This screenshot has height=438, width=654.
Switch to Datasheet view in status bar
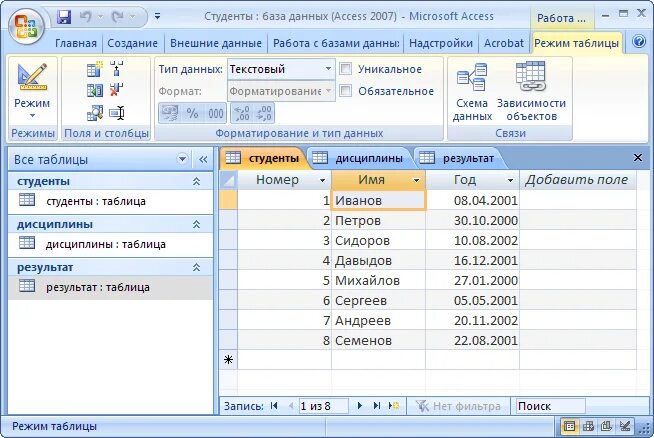pyautogui.click(x=569, y=426)
